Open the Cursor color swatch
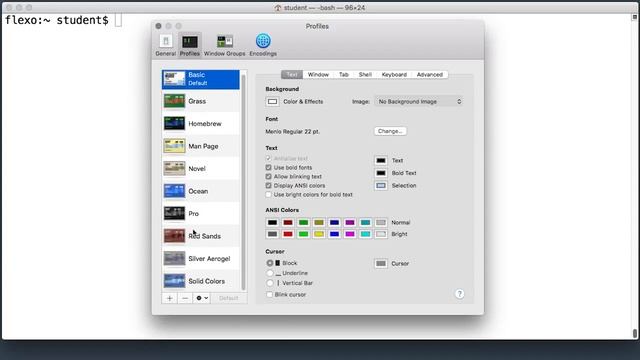640x360 pixels. pos(381,264)
